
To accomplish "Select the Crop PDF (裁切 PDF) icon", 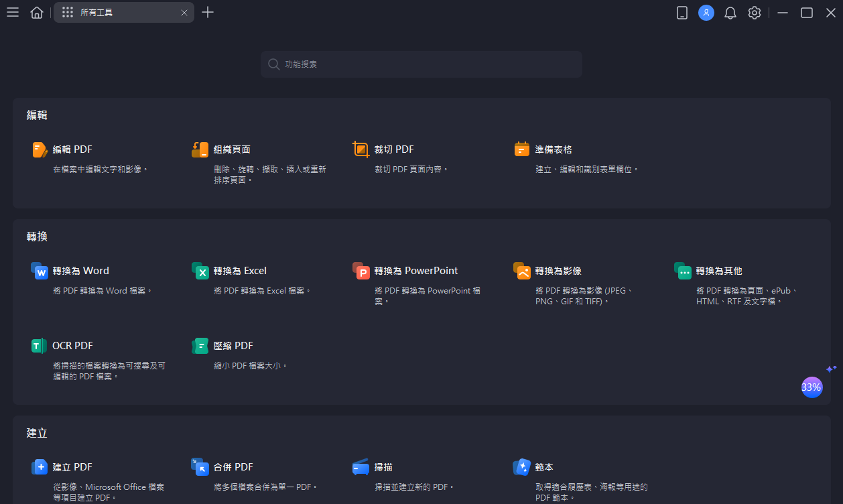I will click(x=361, y=149).
